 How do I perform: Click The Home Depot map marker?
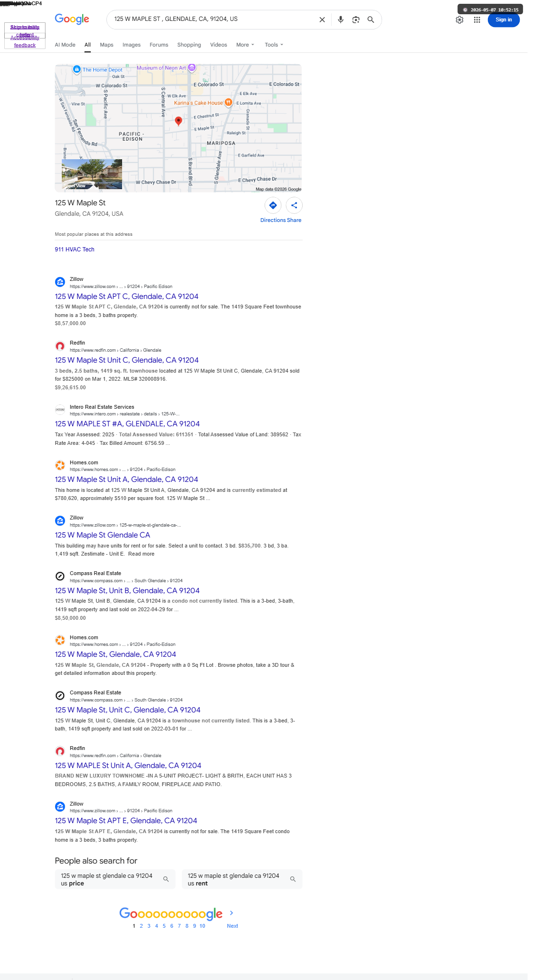(x=76, y=69)
